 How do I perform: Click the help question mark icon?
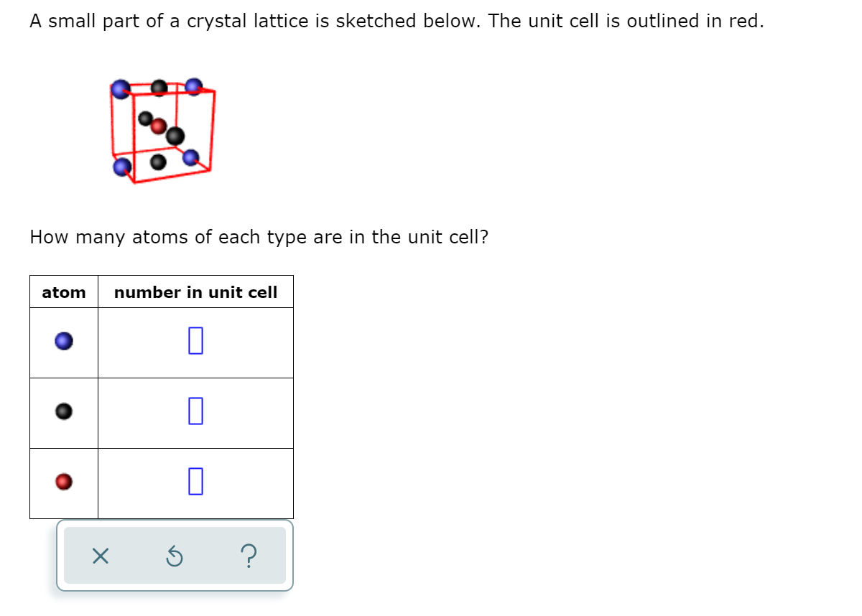point(248,556)
